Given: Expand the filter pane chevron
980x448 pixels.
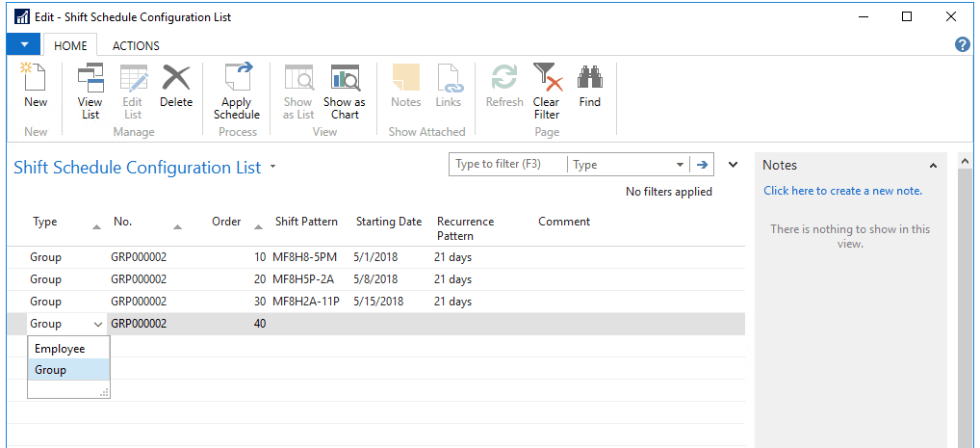Looking at the screenshot, I should pyautogui.click(x=733, y=165).
